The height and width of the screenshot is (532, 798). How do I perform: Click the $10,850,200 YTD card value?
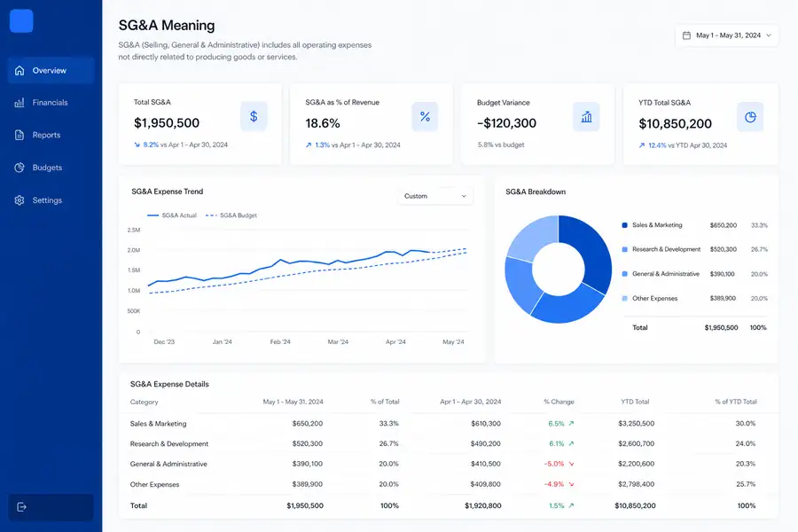coord(676,124)
